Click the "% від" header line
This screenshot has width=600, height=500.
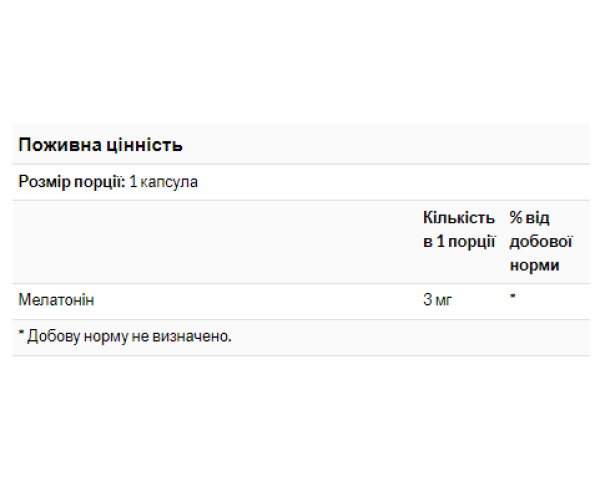[x=530, y=218]
